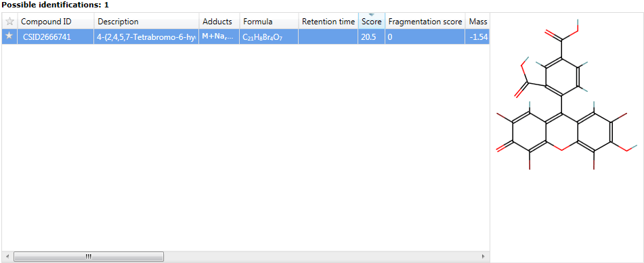
Task: Click the star icon column header
Action: 9,22
